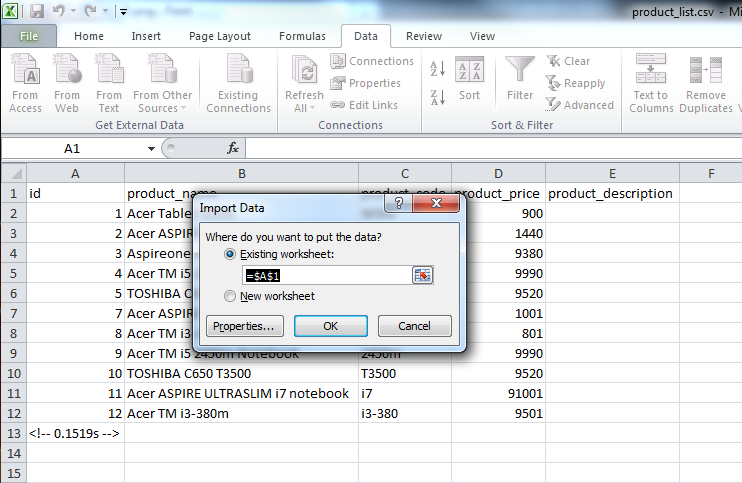Click the Sort A to Z icon

437,69
